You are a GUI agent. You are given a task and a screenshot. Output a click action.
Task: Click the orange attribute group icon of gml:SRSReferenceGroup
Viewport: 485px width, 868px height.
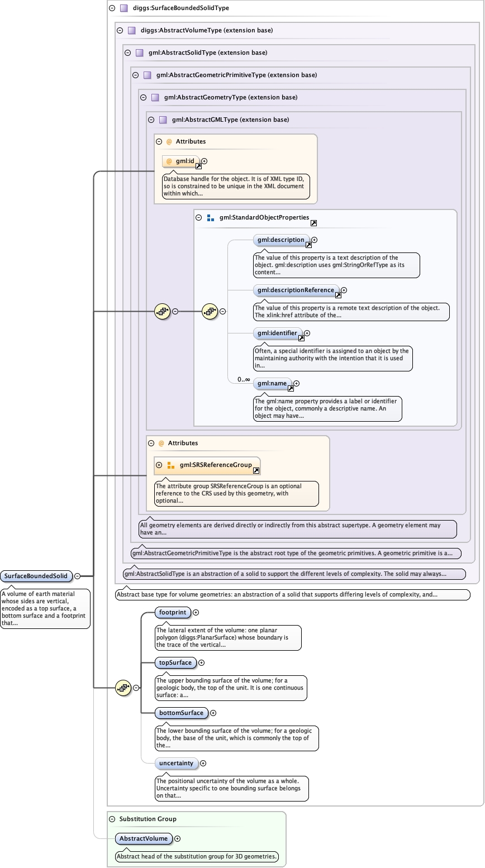171,465
